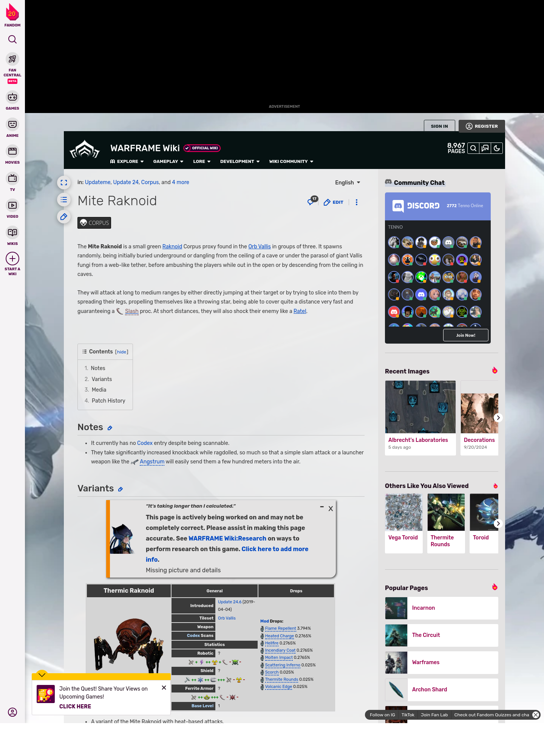544x756 pixels.
Task: Open the Angstrum weapon link
Action: point(152,462)
